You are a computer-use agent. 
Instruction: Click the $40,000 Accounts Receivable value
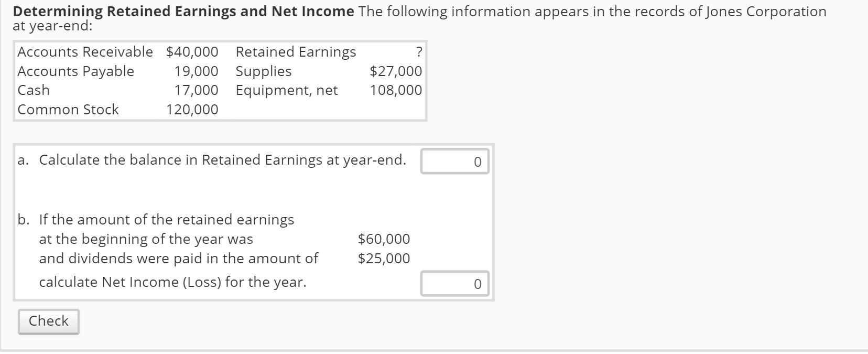point(192,51)
